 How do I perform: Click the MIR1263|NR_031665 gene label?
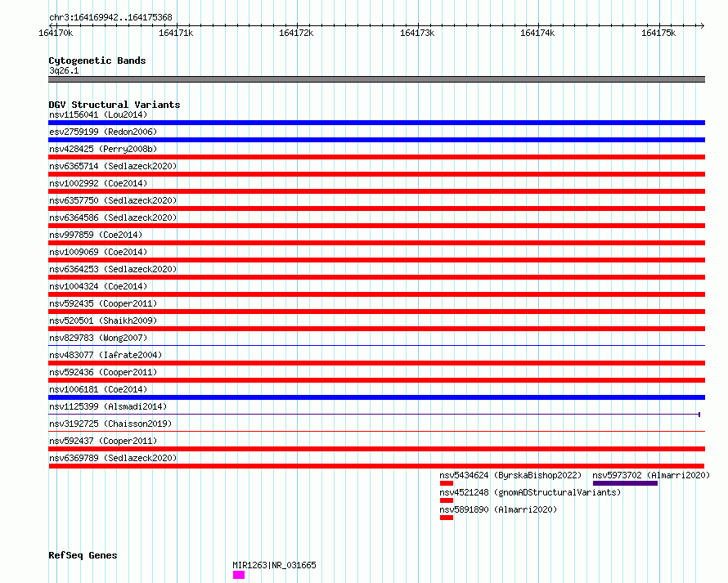click(x=274, y=565)
